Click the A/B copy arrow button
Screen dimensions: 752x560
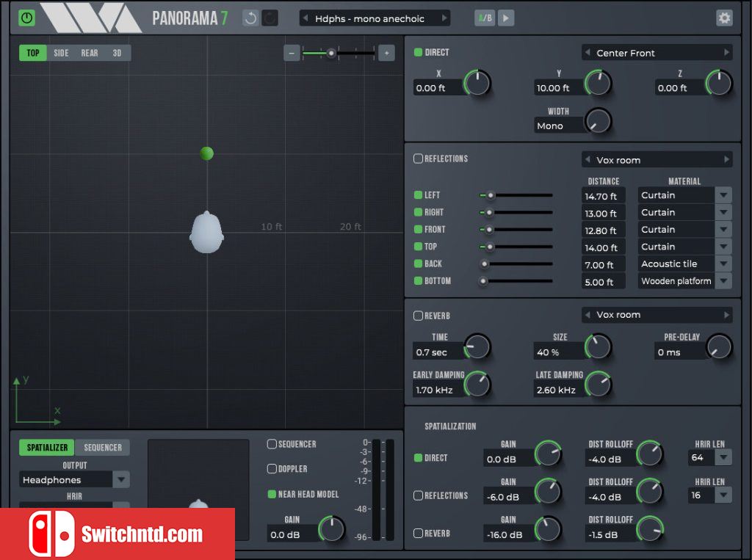tap(506, 18)
